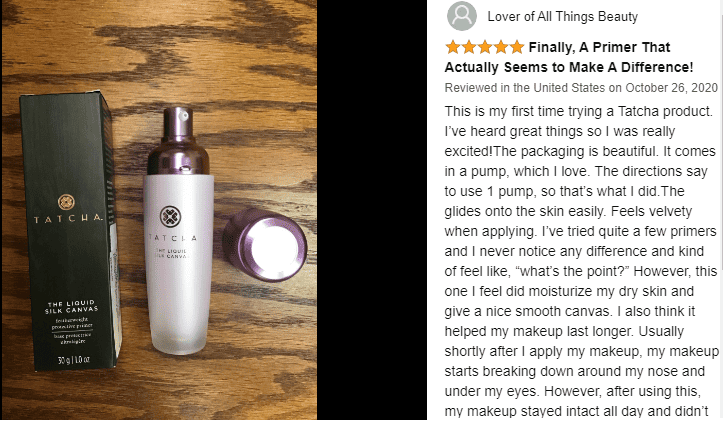
Task: Click the gold Tatcha logo on the box
Action: [x=66, y=202]
